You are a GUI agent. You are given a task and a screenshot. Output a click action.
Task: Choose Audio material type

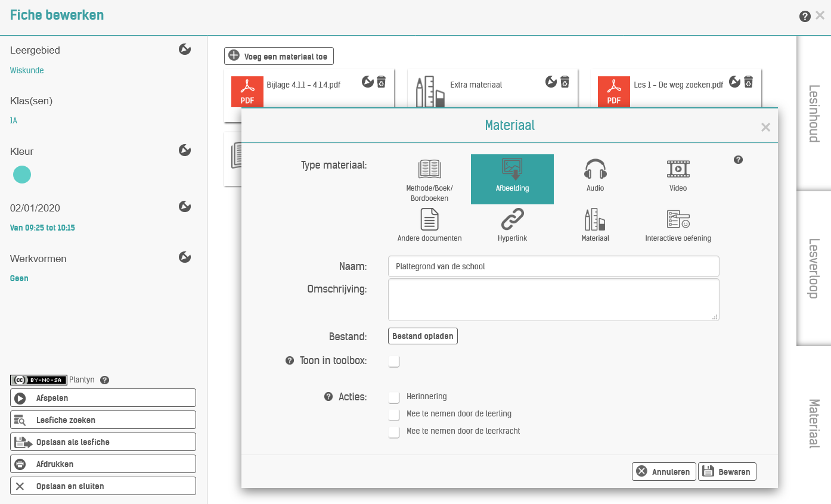point(595,175)
